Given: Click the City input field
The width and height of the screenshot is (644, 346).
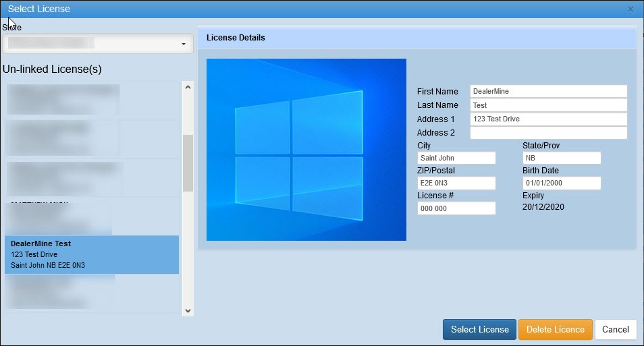Looking at the screenshot, I should (x=456, y=158).
